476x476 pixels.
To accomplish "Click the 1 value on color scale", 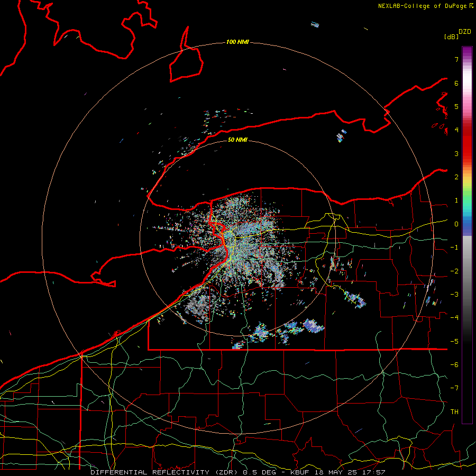I will click(456, 200).
